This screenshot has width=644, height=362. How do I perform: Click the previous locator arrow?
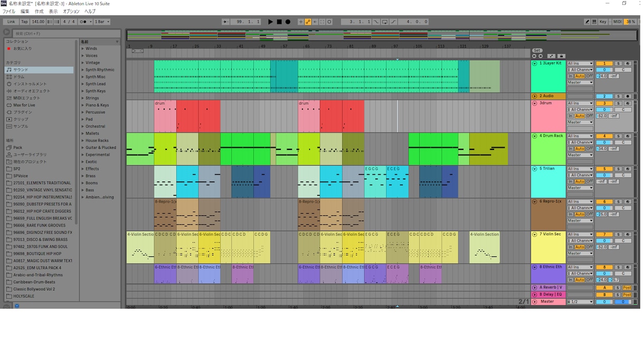(534, 56)
